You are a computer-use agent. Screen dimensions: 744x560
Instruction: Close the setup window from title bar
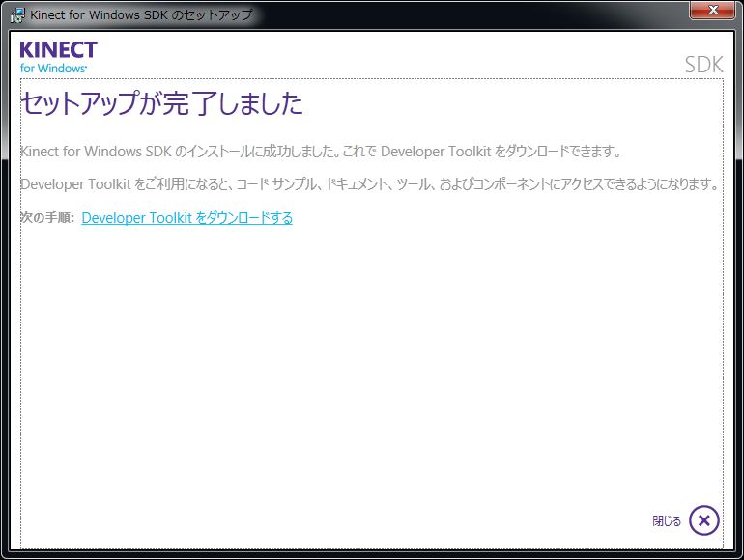tap(712, 10)
